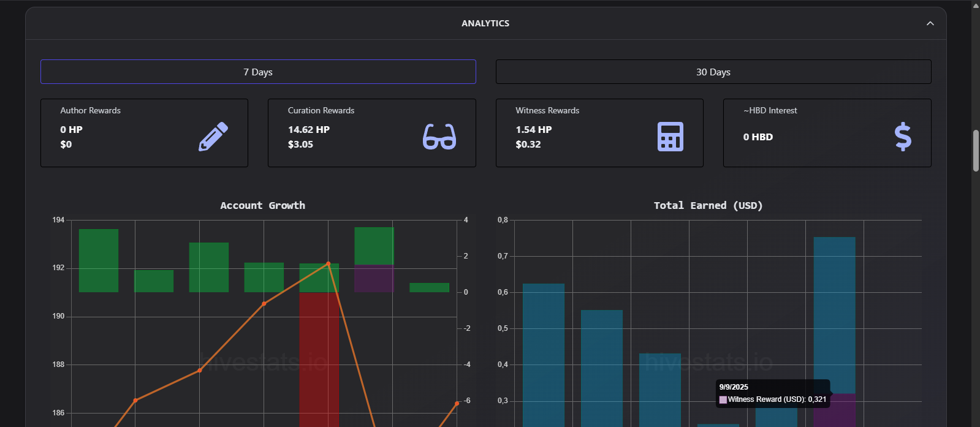
Task: Click the page scrollbar thumb
Action: point(976,150)
